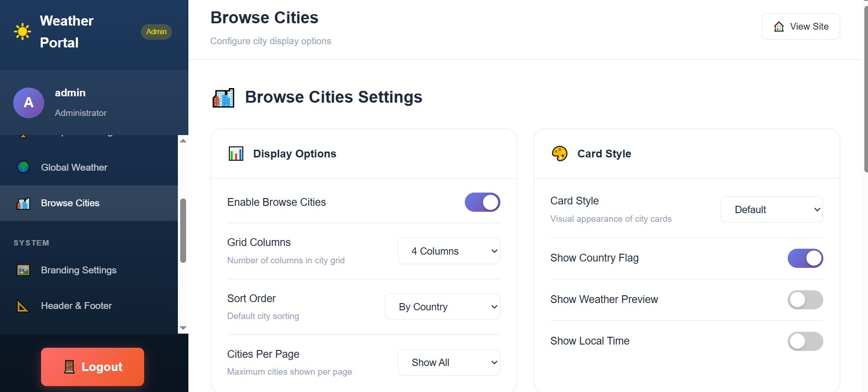Open the Card Style dropdown
The width and height of the screenshot is (868, 392).
pyautogui.click(x=772, y=209)
